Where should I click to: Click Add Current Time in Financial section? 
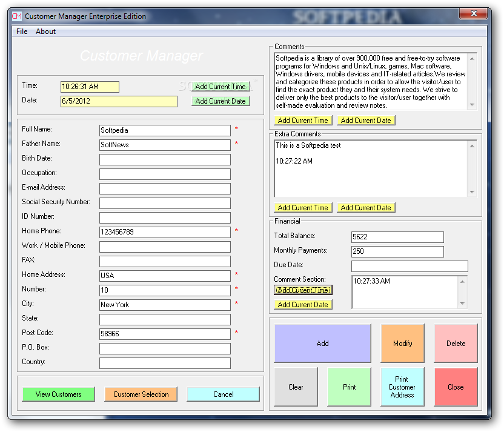303,290
